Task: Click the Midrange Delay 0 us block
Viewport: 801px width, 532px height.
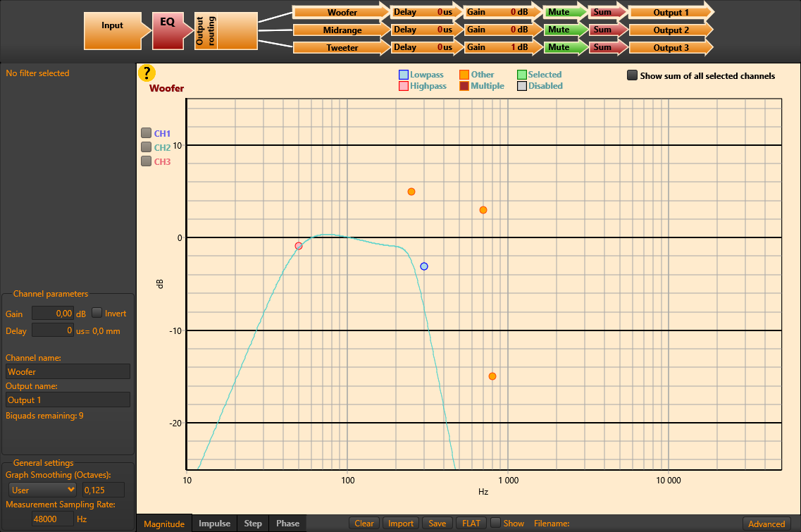Action: [426, 30]
